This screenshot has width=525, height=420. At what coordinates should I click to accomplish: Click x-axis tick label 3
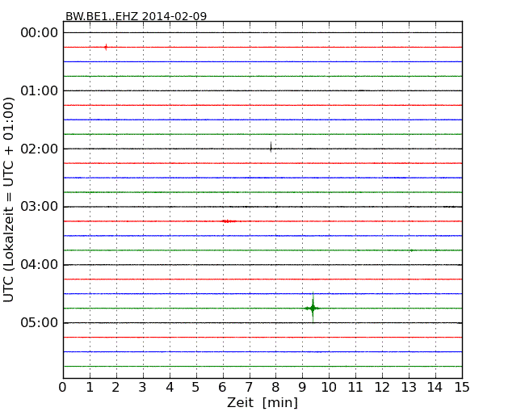point(143,388)
